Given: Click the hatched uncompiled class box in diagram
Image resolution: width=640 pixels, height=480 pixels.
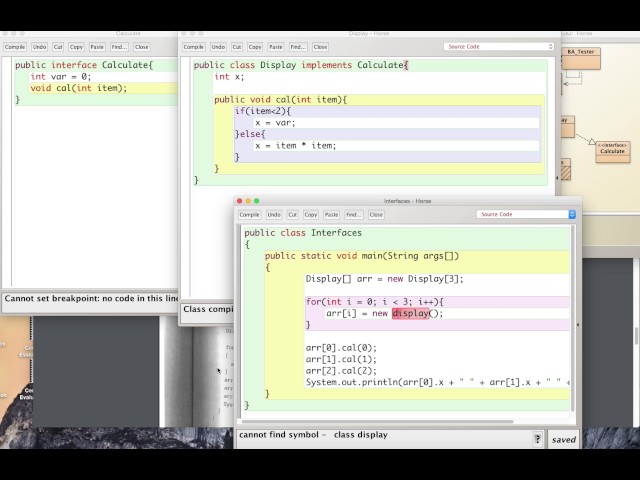Looking at the screenshot, I should pos(565,169).
